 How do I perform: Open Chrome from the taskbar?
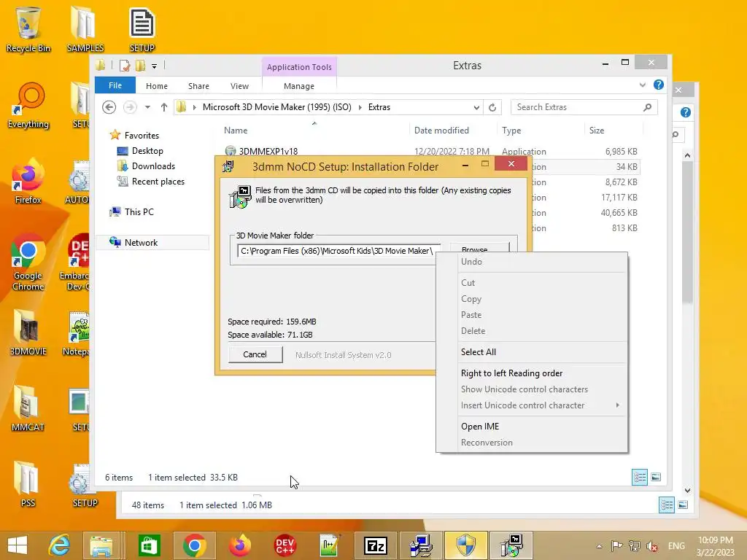click(194, 545)
